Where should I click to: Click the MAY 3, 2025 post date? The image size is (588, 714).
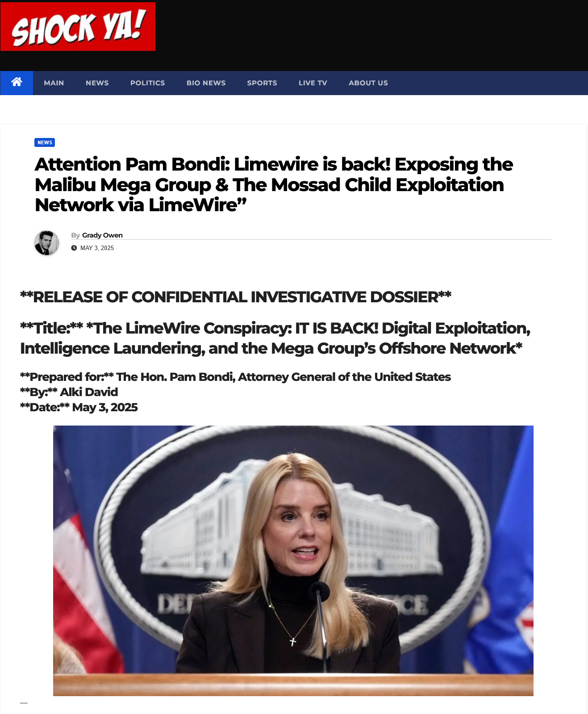click(97, 248)
